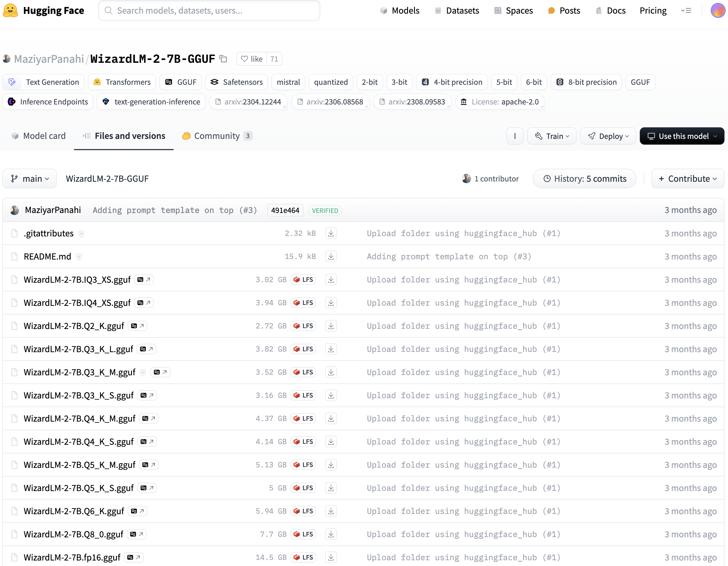Open Spaces in the navbar
This screenshot has height=566, width=728.
point(513,11)
